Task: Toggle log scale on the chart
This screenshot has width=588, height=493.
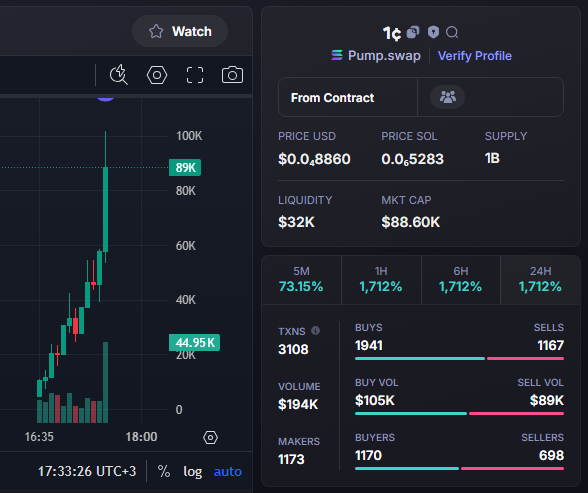Action: [x=193, y=471]
